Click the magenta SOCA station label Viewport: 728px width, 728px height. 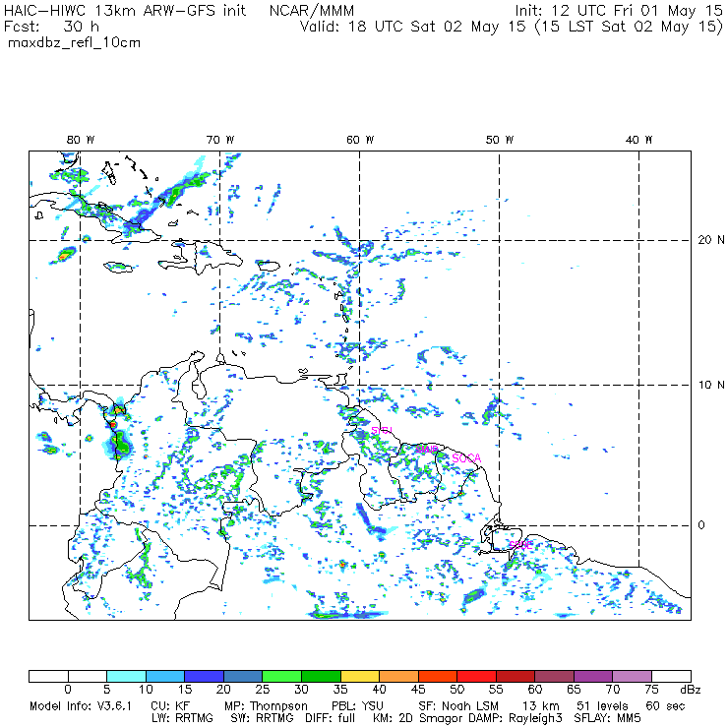pyautogui.click(x=466, y=458)
